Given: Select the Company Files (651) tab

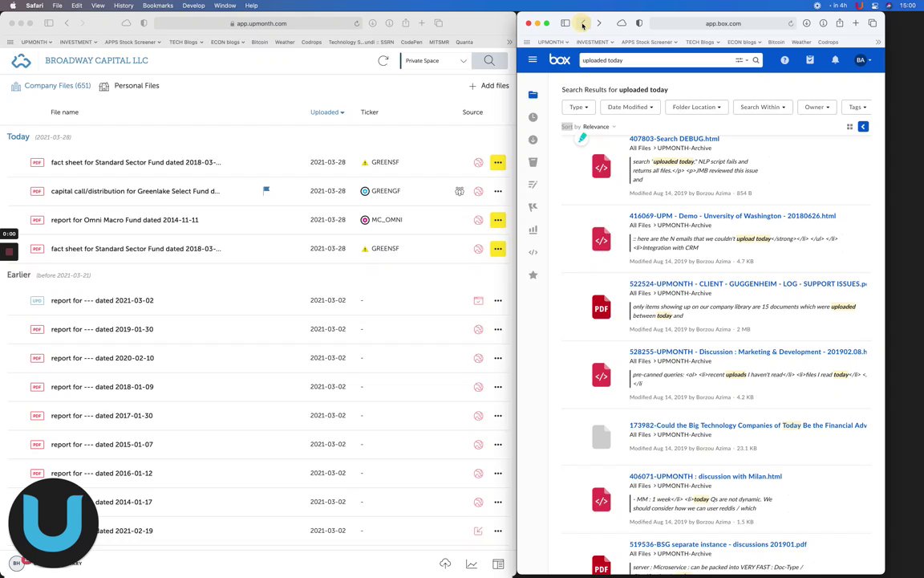Looking at the screenshot, I should pos(51,86).
